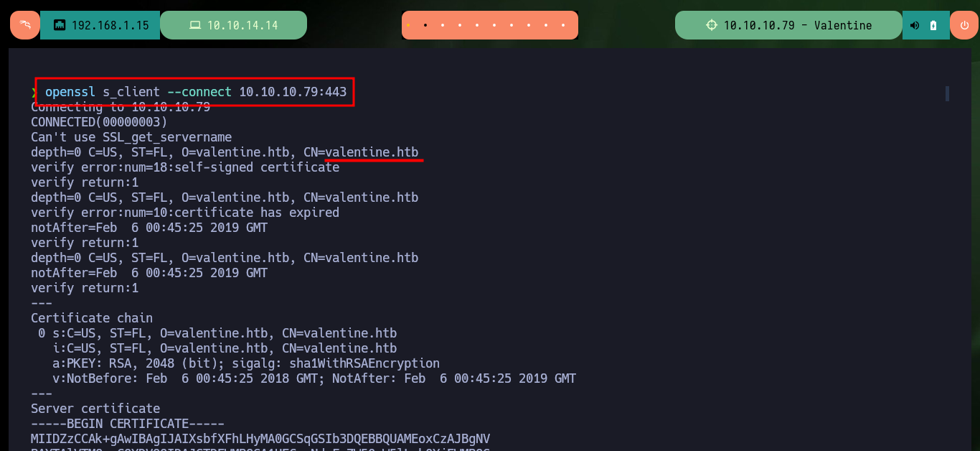Viewport: 980px width, 451px height.
Task: Select the fifth workspace dot
Action: click(478, 25)
